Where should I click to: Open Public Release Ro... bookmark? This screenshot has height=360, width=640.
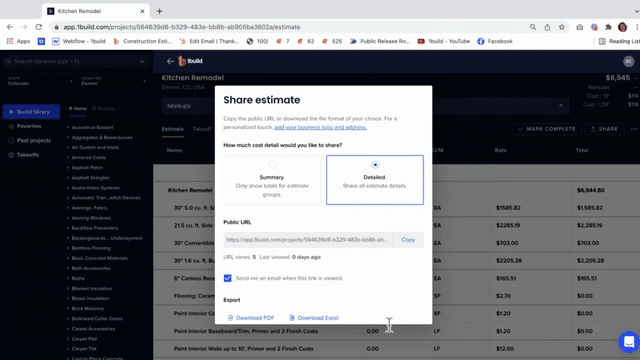tap(380, 41)
